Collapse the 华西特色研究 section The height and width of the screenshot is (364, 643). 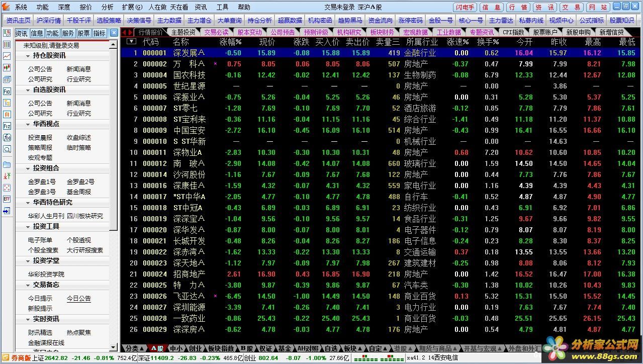pos(28,203)
